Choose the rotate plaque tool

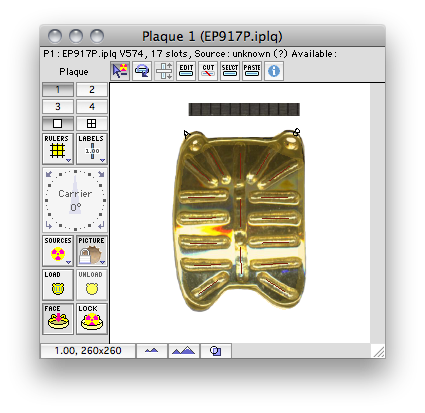point(142,71)
